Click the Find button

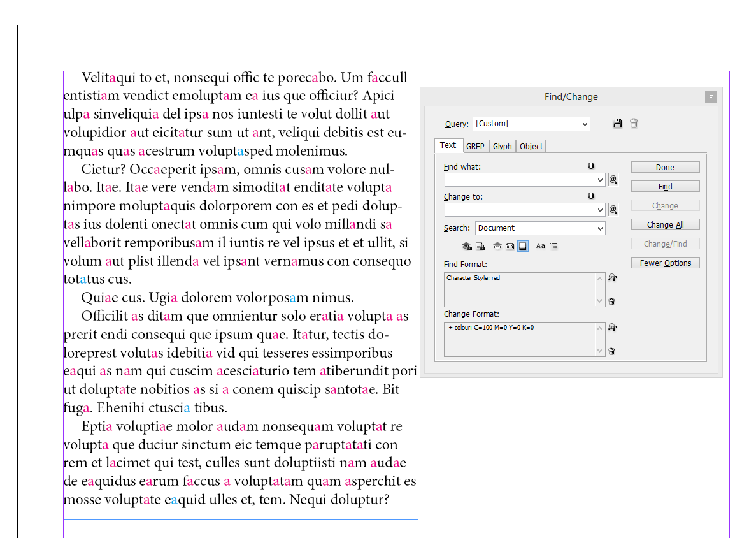tap(665, 187)
